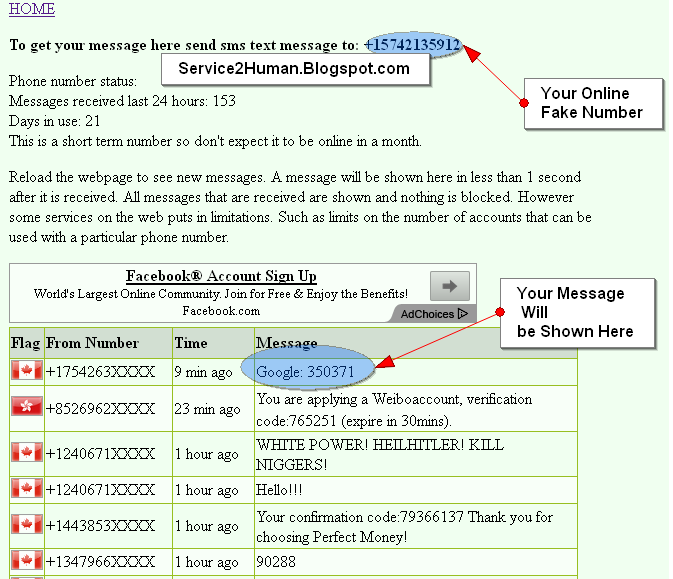Click the +15742135912 phone number
The width and height of the screenshot is (673, 579).
point(412,45)
